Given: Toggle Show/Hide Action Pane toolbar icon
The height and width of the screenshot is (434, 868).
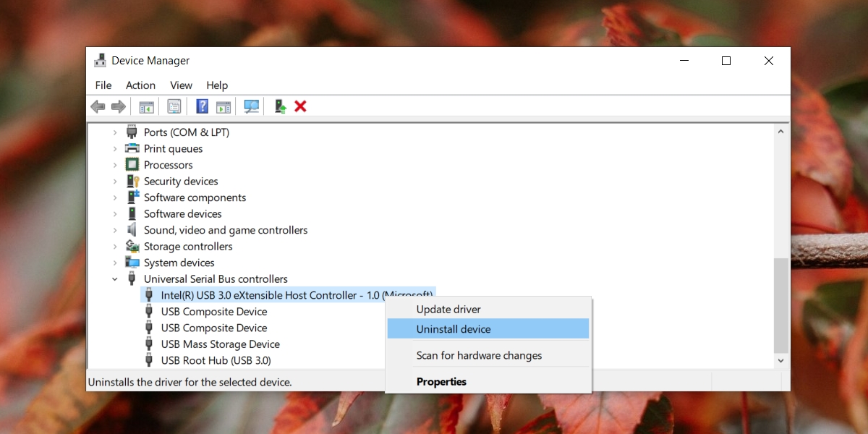Looking at the screenshot, I should 224,106.
